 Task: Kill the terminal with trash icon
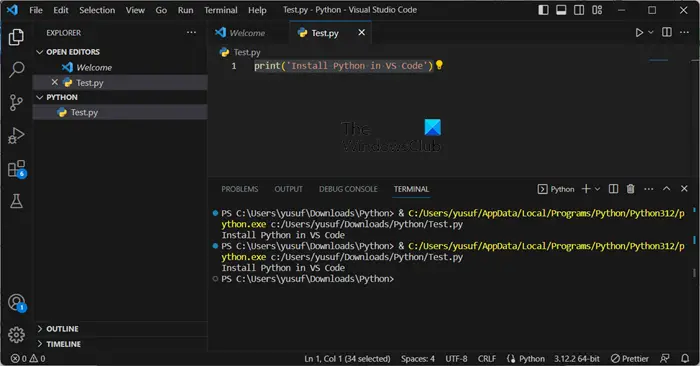pos(630,189)
